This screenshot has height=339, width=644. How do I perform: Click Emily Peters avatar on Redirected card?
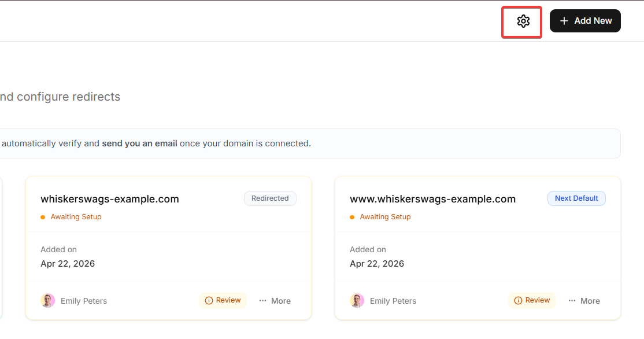[48, 301]
